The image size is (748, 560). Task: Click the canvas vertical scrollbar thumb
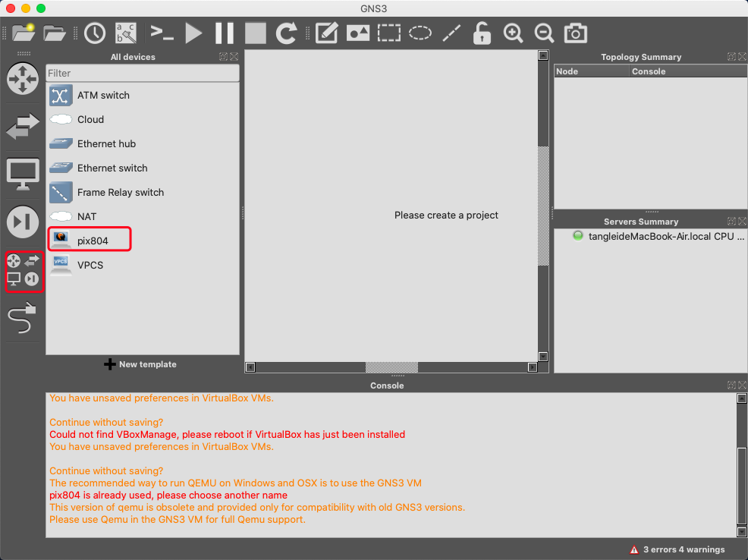tap(543, 206)
